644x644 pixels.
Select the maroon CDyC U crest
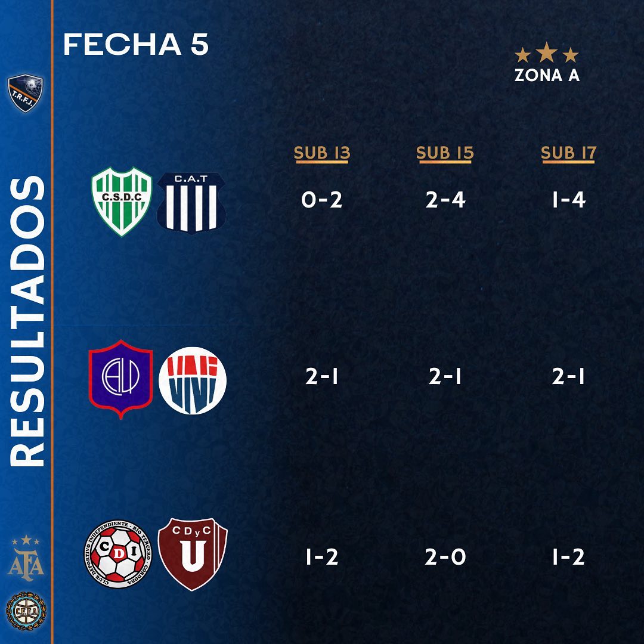[193, 554]
